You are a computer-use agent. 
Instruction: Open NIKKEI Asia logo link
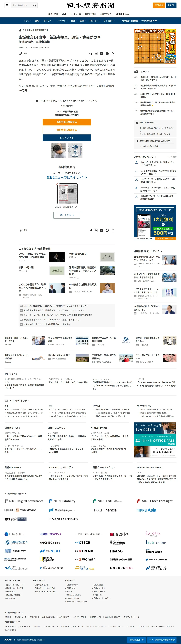[146, 510]
